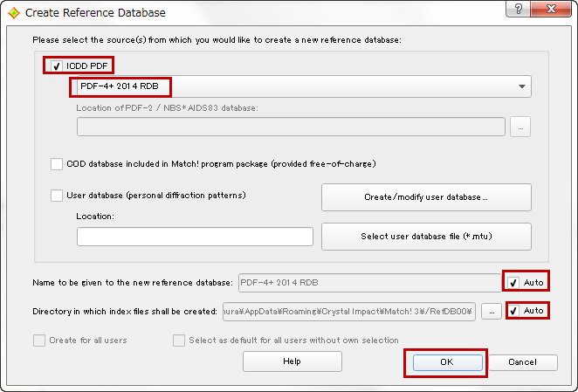Viewport: 578px width, 392px height.
Task: Check Create for all users
Action: tap(39, 340)
